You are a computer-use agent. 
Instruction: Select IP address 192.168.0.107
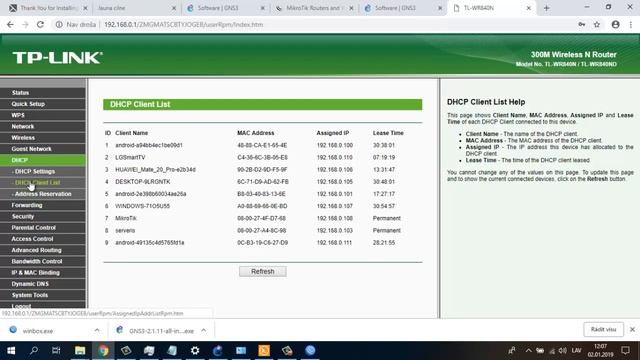[335, 206]
